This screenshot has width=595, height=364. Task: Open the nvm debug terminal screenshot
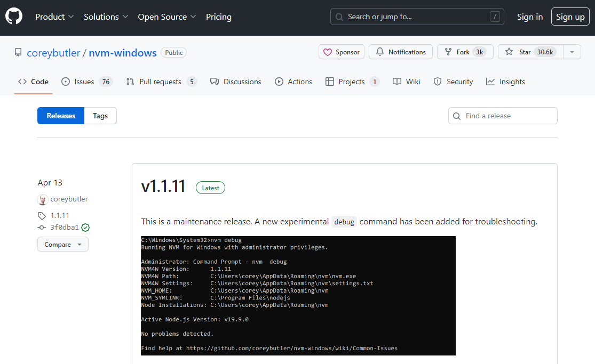point(298,296)
